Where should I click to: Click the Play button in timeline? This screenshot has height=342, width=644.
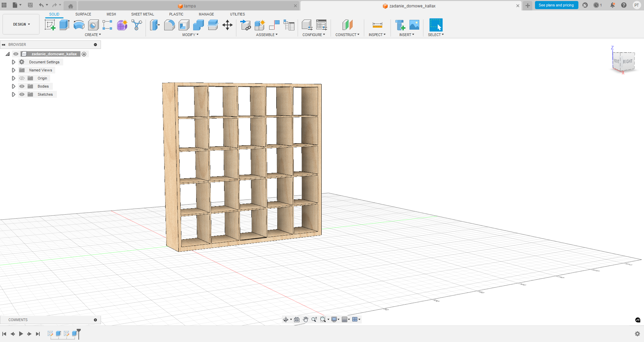(x=21, y=334)
